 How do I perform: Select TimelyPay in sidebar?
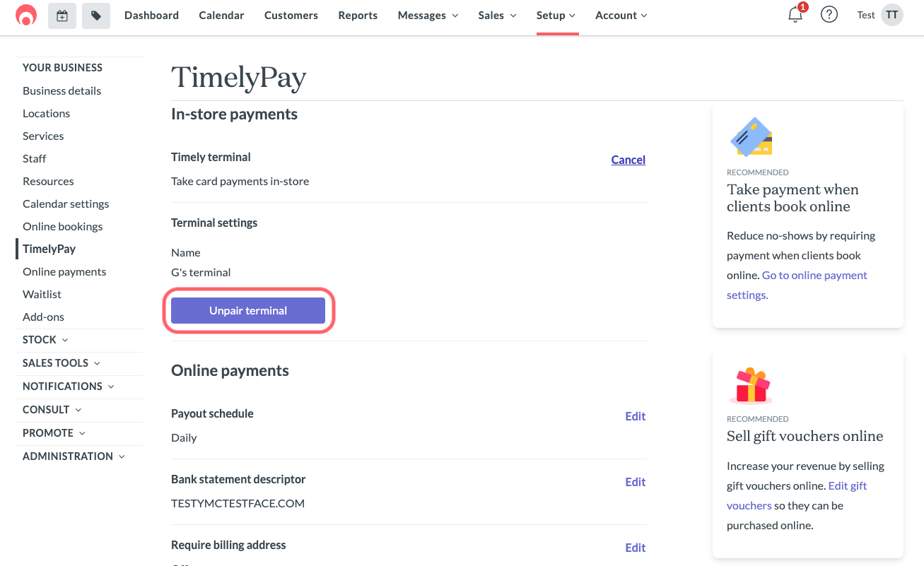tap(49, 249)
